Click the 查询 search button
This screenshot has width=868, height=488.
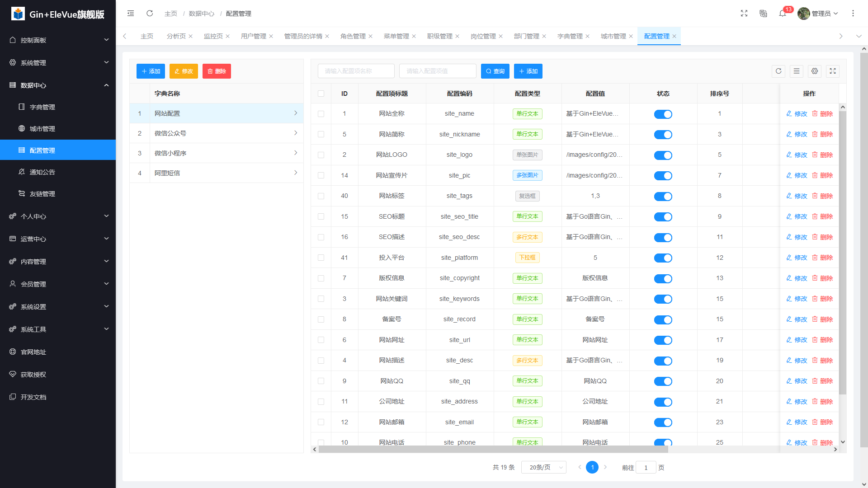pos(495,71)
